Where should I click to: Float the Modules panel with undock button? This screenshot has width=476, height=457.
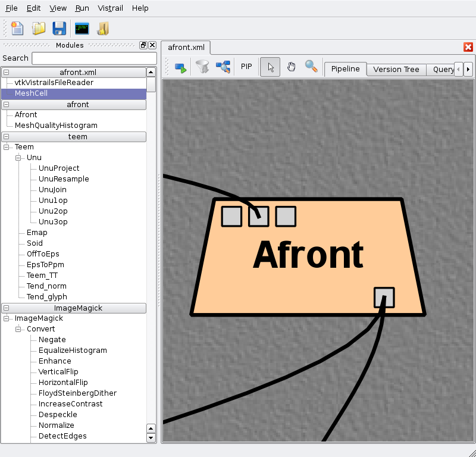[143, 45]
